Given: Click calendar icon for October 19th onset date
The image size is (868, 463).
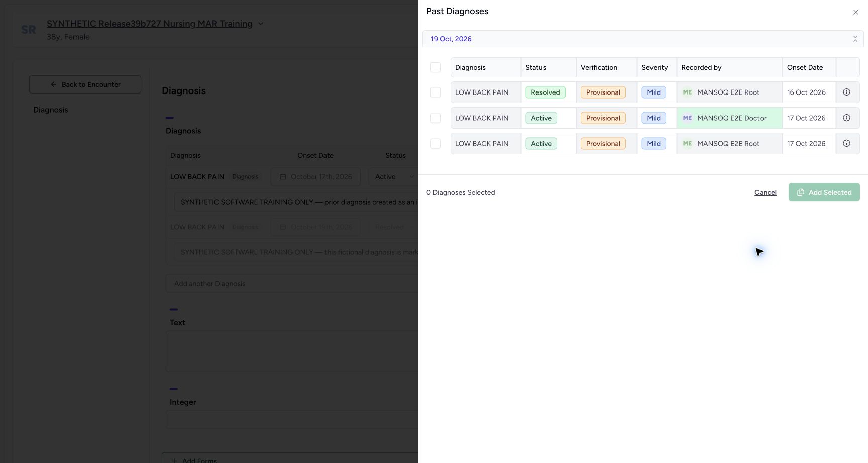Looking at the screenshot, I should (283, 227).
